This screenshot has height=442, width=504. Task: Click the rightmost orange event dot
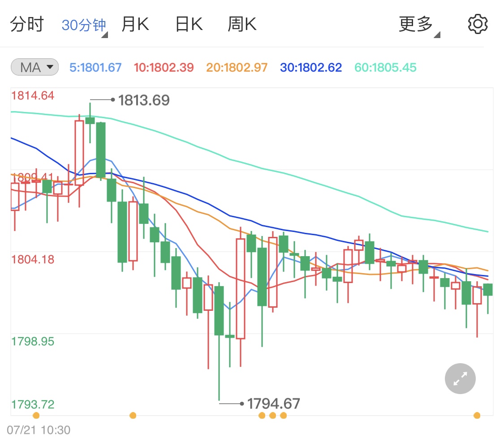pos(477,416)
